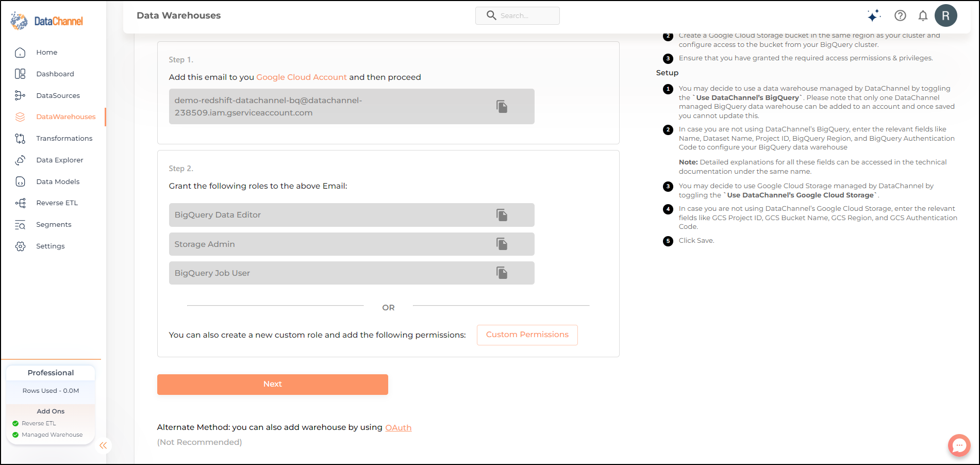
Task: Click the search magnifier icon
Action: point(491,15)
